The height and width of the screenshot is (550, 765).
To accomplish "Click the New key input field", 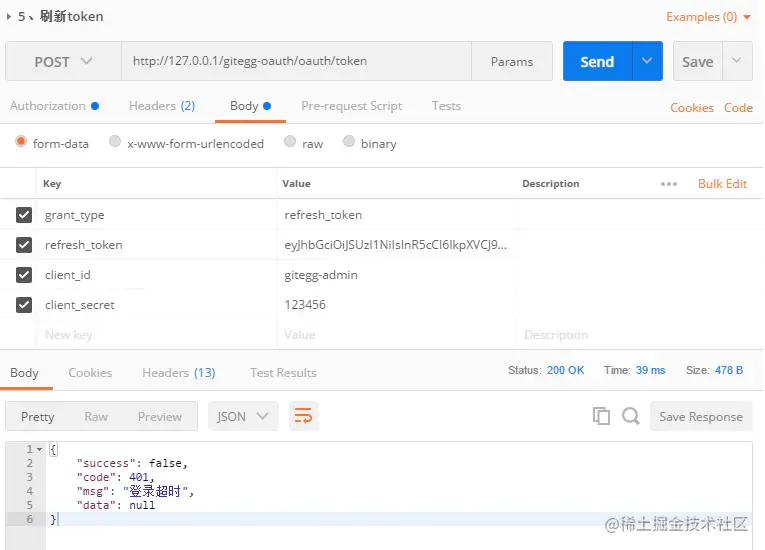I will (157, 335).
